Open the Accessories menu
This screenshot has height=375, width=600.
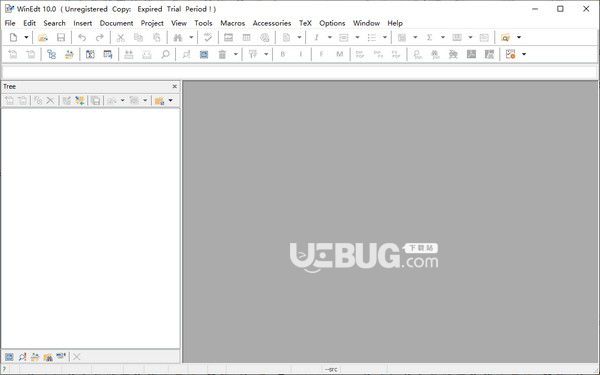point(272,23)
